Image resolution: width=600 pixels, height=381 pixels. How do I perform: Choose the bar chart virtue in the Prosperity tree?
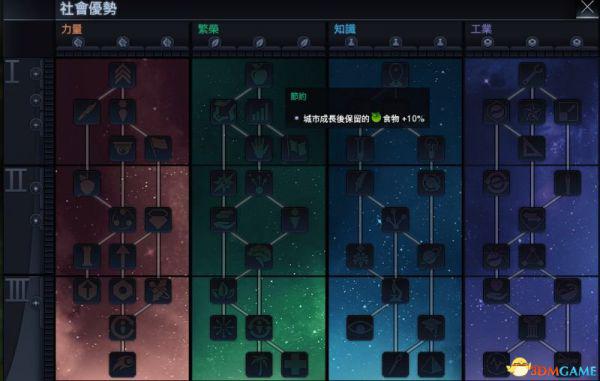coord(259,112)
